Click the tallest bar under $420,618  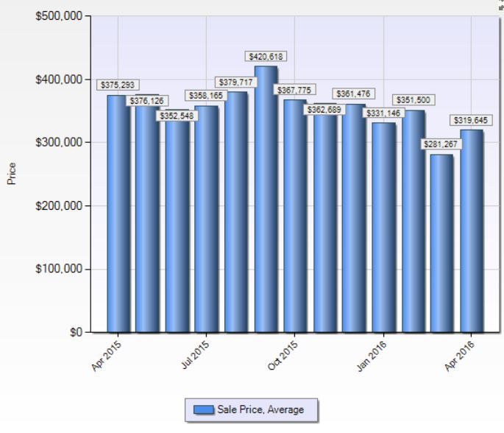pyautogui.click(x=266, y=199)
